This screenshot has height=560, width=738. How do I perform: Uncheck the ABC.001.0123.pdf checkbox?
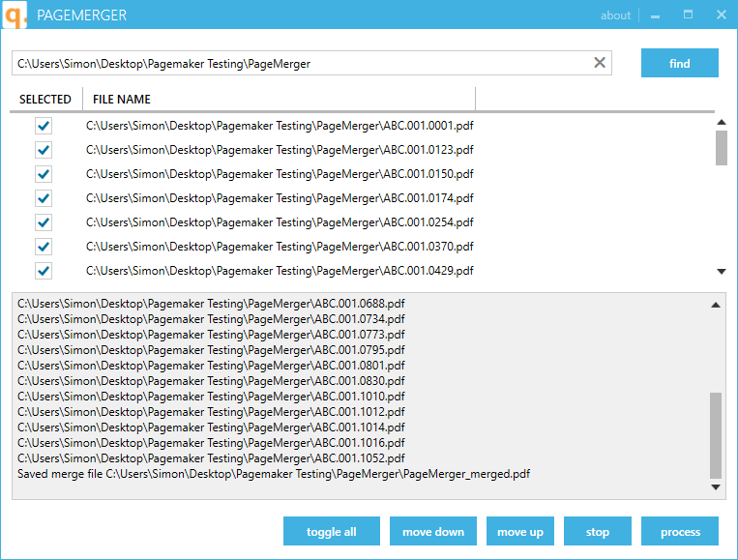(x=44, y=150)
